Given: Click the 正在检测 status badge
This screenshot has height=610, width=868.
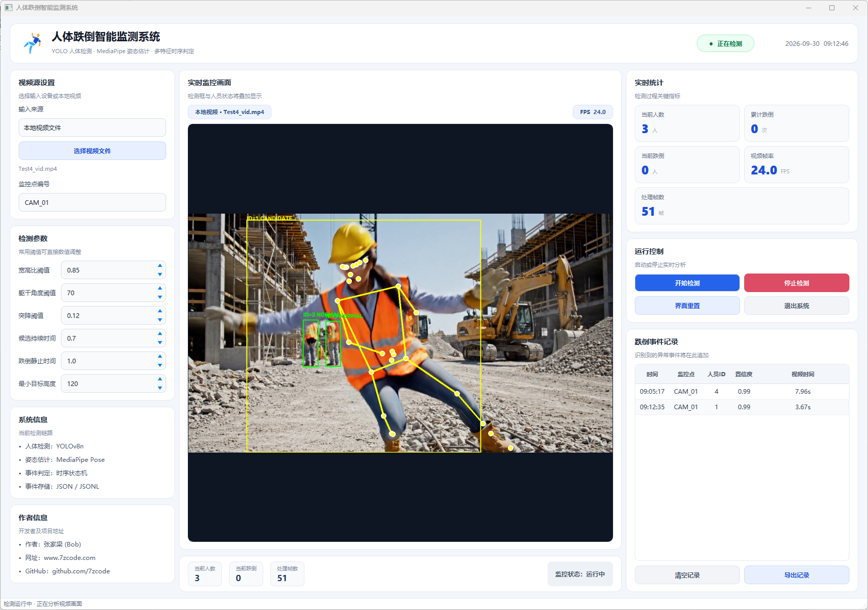Looking at the screenshot, I should (x=726, y=44).
